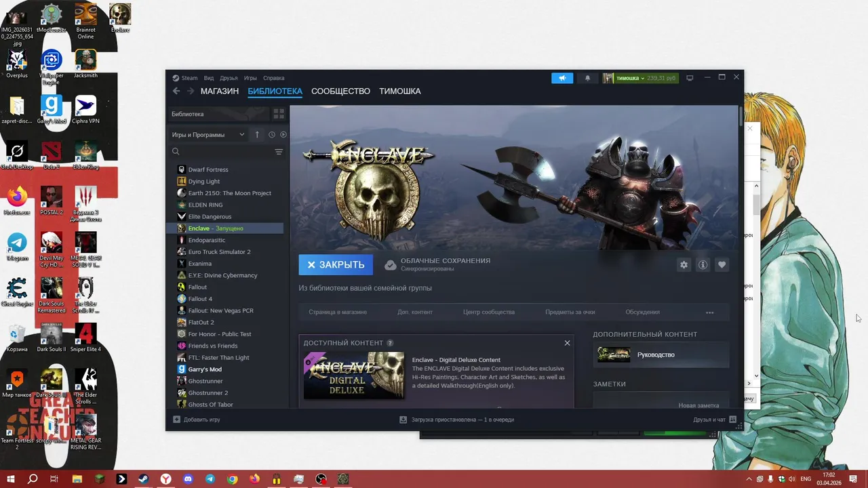This screenshot has width=868, height=488.
Task: Select Garry's Mod in the library list
Action: 224,369
